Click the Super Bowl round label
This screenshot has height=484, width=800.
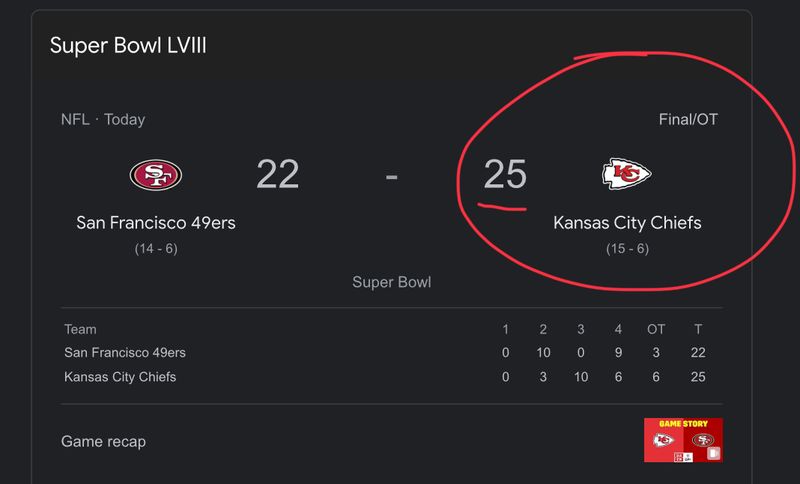[x=392, y=282]
